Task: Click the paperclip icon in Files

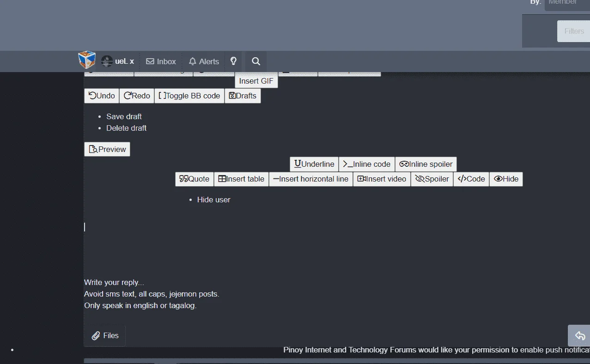Action: coord(96,336)
